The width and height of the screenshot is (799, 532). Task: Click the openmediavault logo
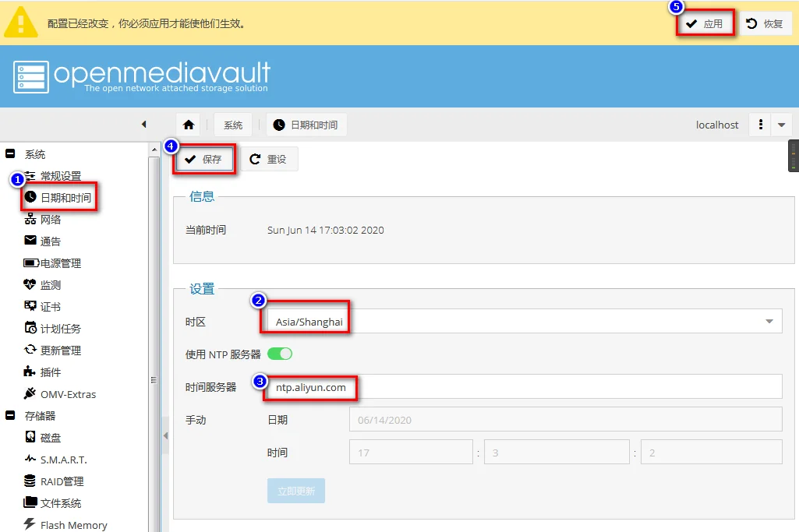pyautogui.click(x=142, y=76)
